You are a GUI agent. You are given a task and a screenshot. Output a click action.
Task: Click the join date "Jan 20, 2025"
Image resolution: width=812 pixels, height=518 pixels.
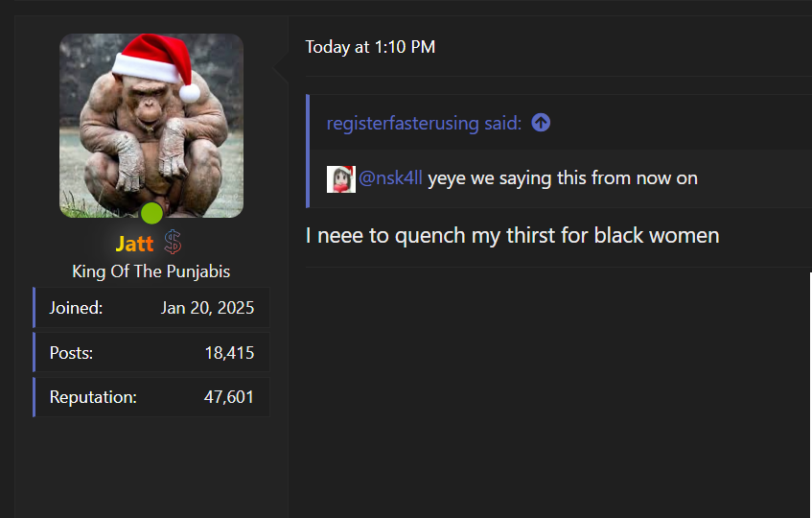pyautogui.click(x=207, y=308)
